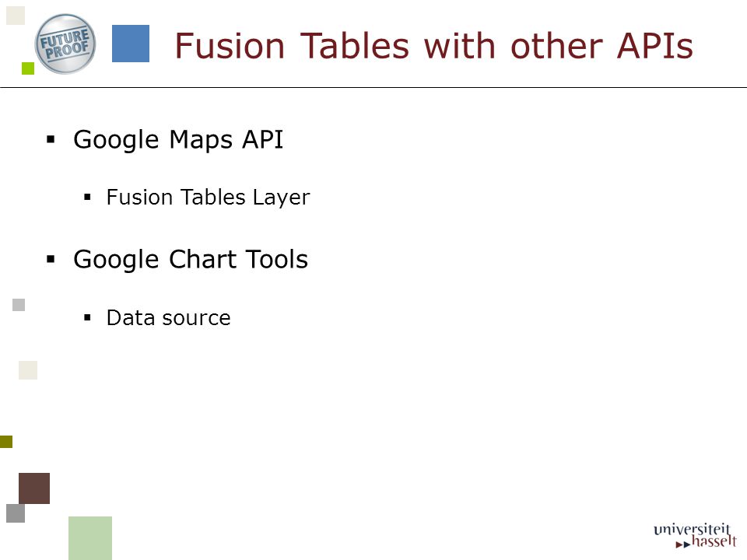Click the olive square on the left edge
This screenshot has width=747, height=560.
(6, 442)
